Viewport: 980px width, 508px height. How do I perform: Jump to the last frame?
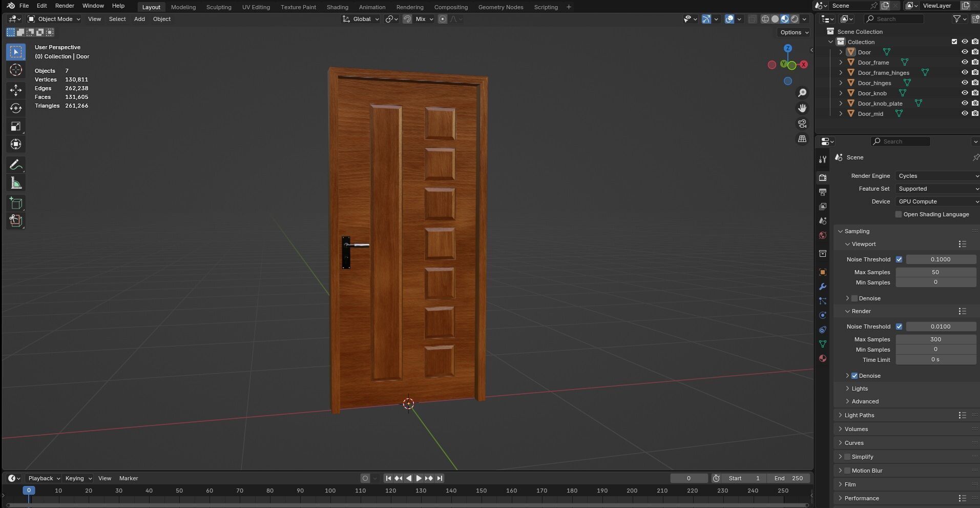click(440, 478)
